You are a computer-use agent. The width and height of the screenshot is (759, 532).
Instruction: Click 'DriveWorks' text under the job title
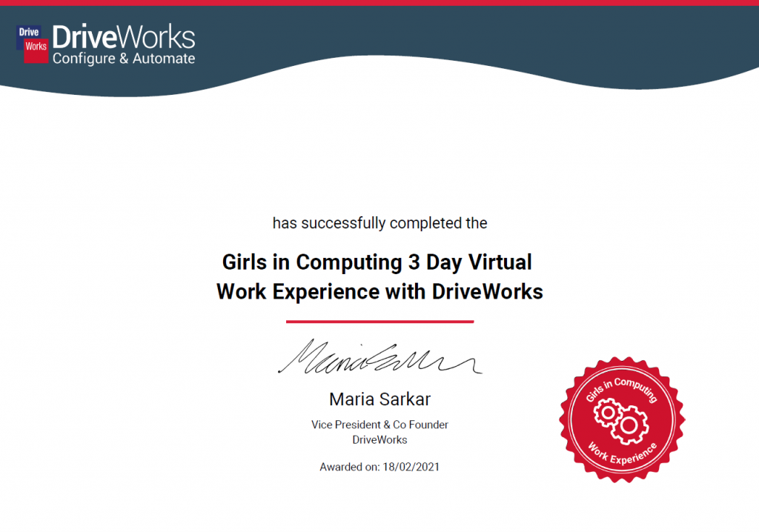[x=379, y=440]
